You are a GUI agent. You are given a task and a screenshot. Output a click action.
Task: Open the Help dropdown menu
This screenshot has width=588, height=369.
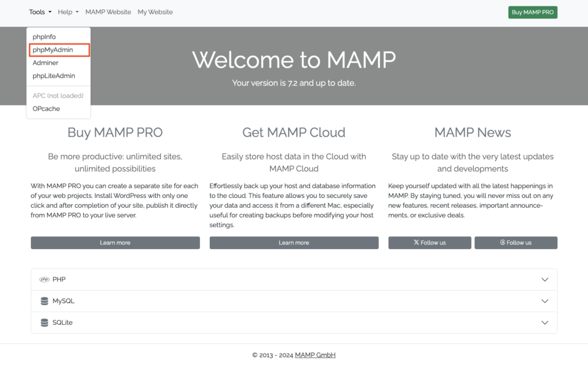pos(68,12)
